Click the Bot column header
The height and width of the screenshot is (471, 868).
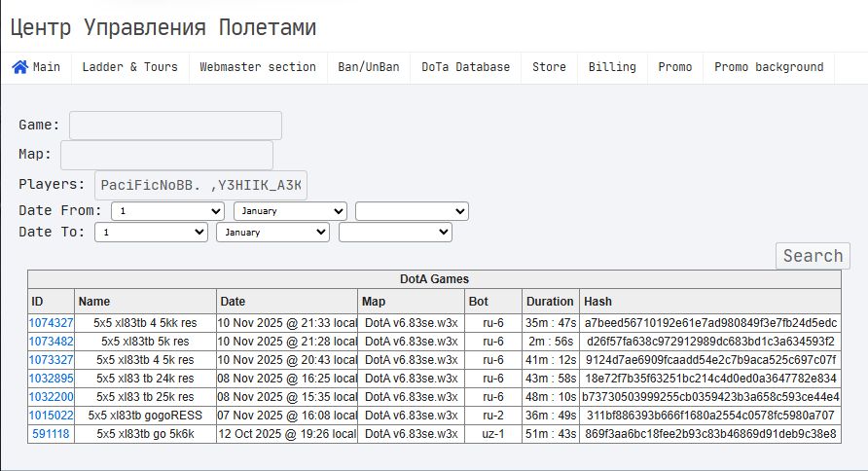[493, 301]
